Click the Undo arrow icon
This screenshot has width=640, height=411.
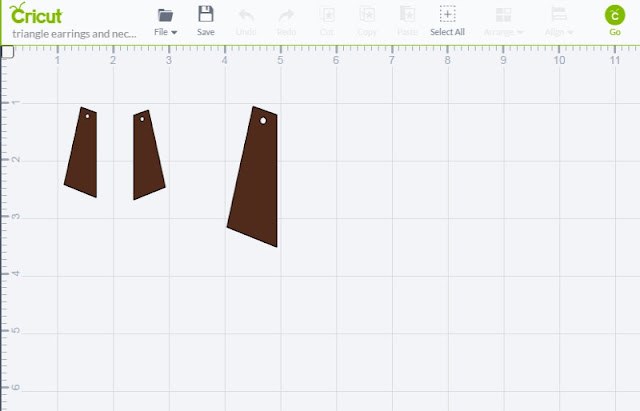[x=246, y=16]
